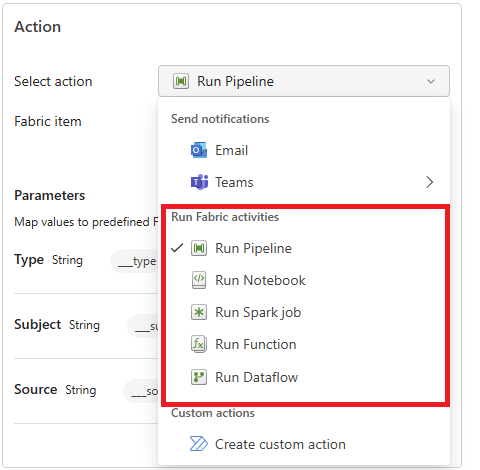The image size is (480, 470).
Task: Expand the Teams submenu arrow
Action: coord(430,182)
